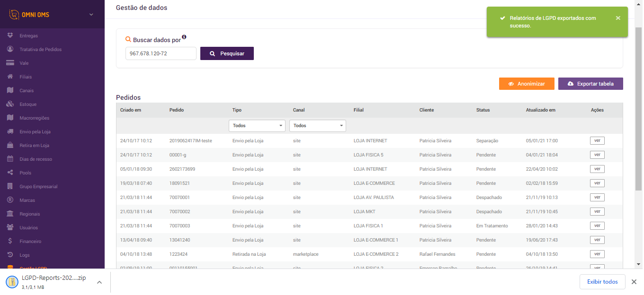Click the Exportar tabela button

(590, 84)
